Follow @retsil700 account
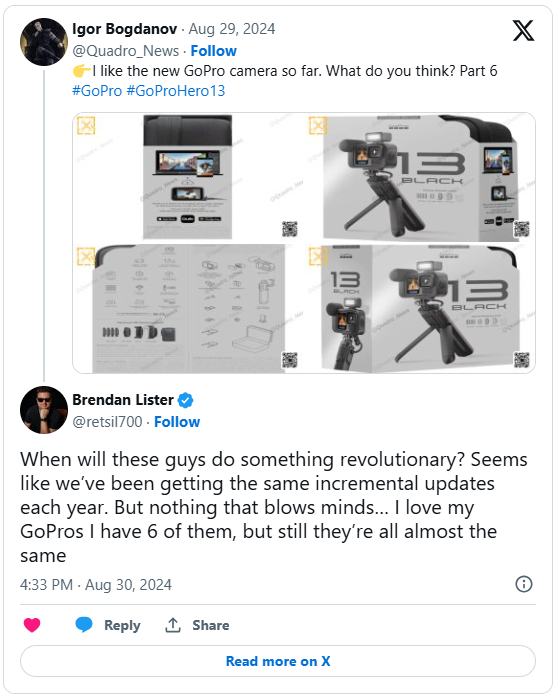The image size is (559, 699). [x=177, y=422]
